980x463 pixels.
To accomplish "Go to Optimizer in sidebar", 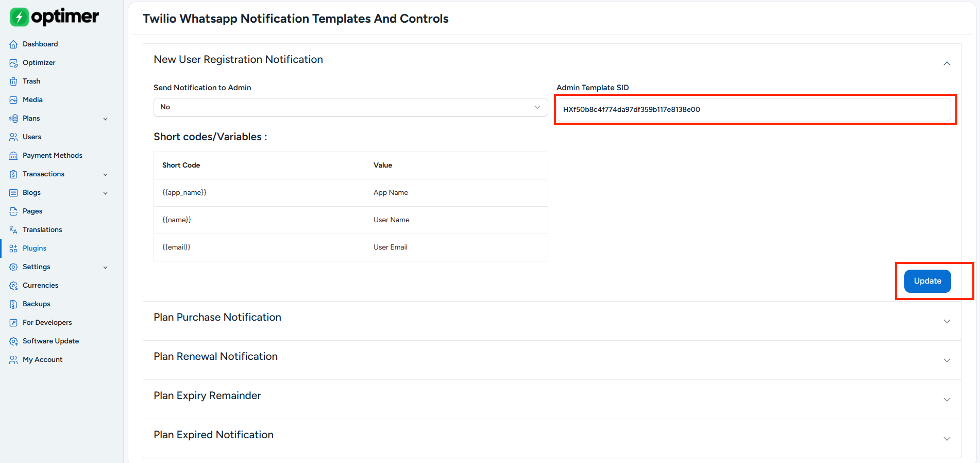I will (39, 62).
